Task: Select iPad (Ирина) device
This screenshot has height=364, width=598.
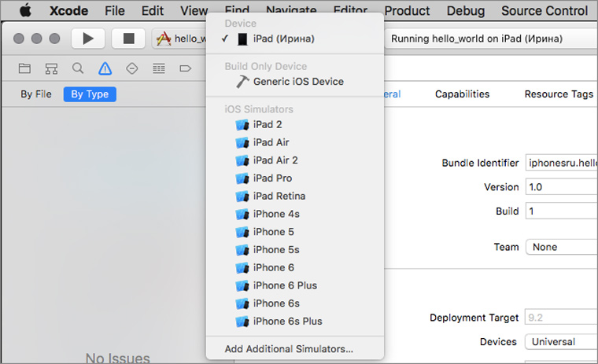Action: click(295, 39)
